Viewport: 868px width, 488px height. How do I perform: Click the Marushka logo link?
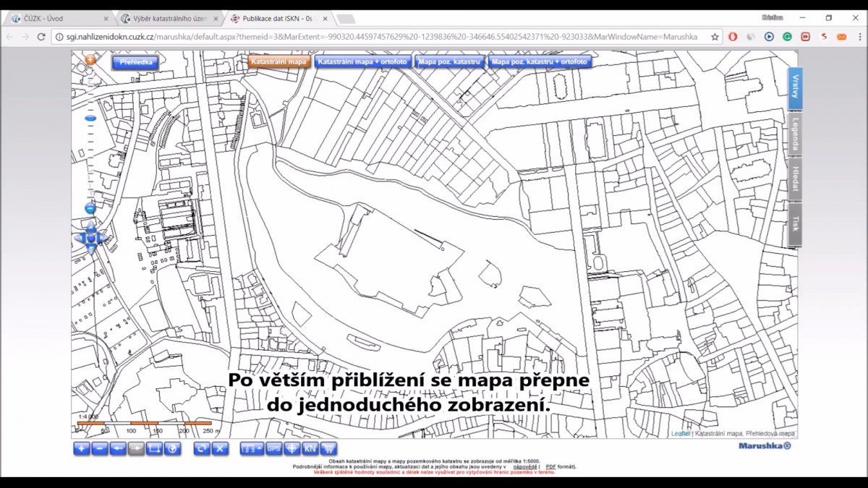coord(765,446)
